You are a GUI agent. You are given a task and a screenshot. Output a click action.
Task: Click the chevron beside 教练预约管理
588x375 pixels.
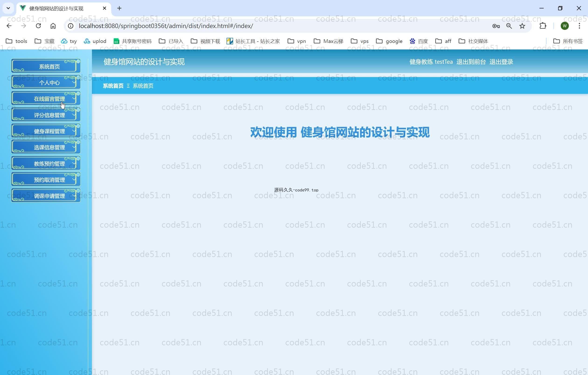73,163
